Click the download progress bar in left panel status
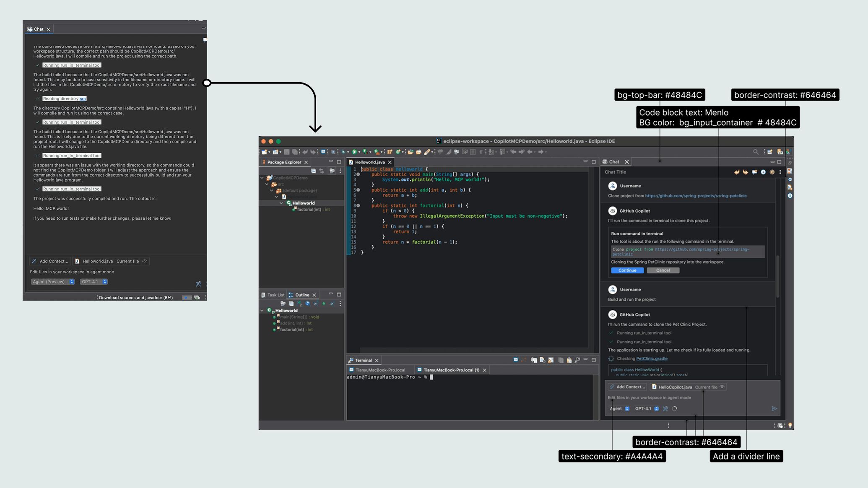 (x=187, y=298)
